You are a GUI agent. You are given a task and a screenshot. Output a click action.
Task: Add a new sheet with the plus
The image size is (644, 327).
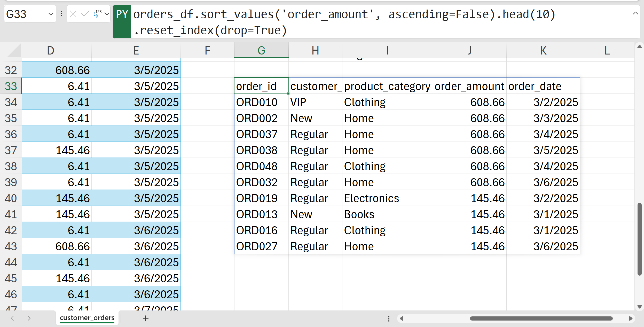point(146,318)
